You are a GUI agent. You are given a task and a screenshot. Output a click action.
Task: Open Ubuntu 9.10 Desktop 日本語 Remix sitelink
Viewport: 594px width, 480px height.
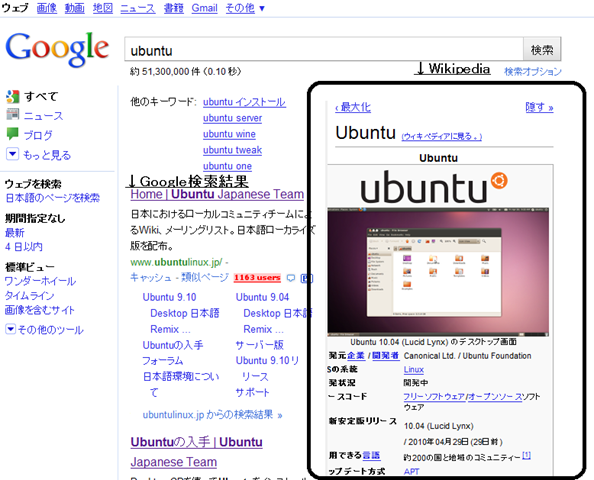point(180,313)
